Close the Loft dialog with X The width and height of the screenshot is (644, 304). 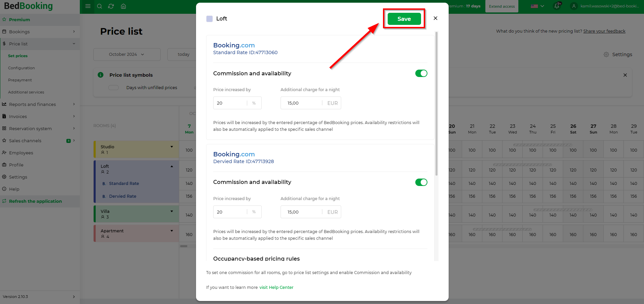436,18
